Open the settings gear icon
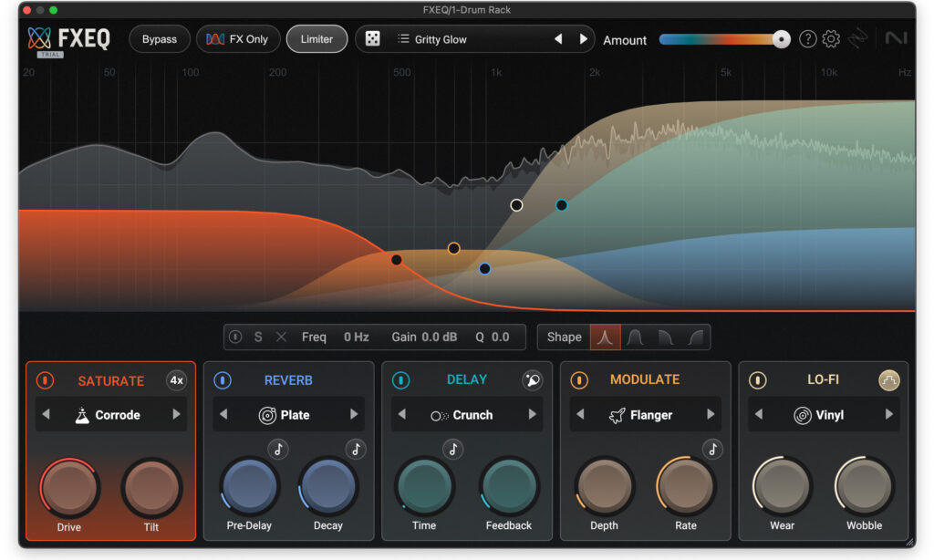Image resolution: width=934 pixels, height=560 pixels. point(831,39)
